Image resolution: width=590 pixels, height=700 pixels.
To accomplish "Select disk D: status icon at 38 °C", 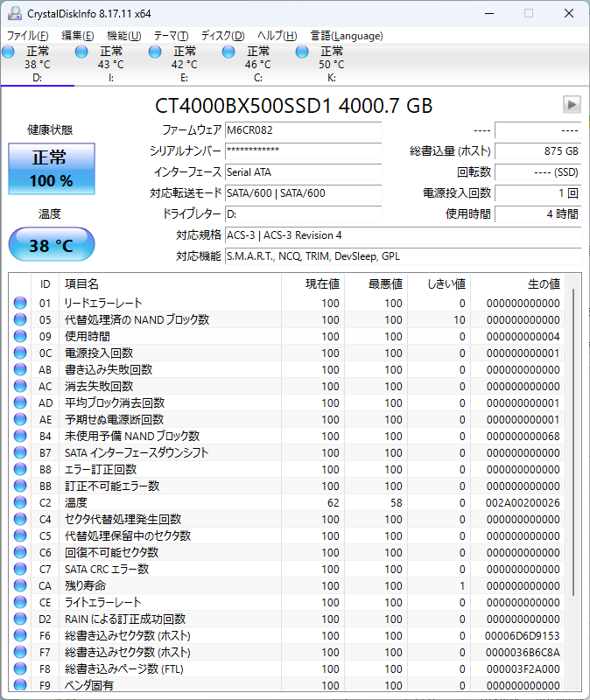I will click(x=9, y=52).
